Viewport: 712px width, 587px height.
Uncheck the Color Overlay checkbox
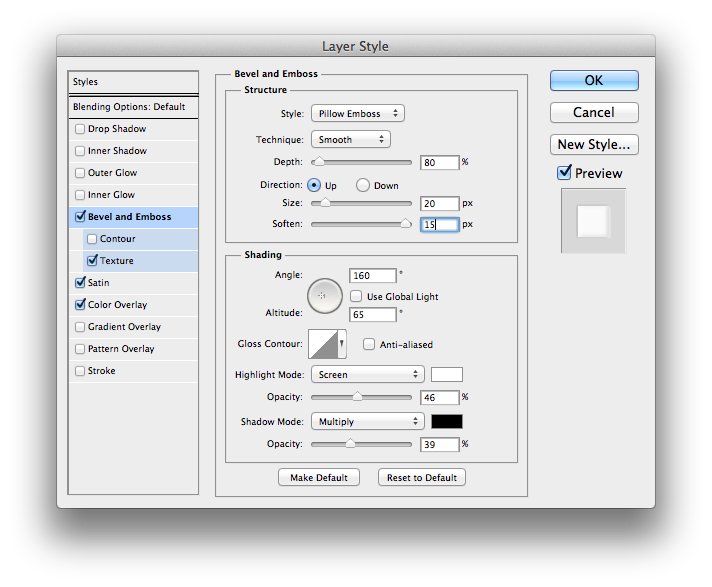pos(80,305)
